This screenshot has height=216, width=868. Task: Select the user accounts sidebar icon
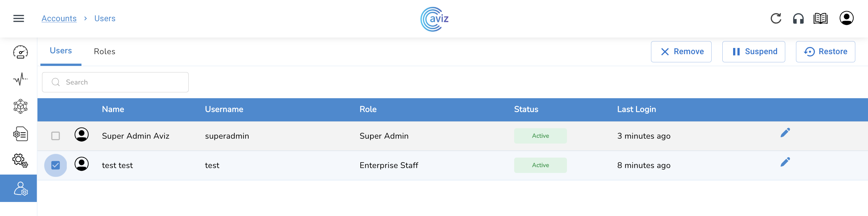pos(20,188)
